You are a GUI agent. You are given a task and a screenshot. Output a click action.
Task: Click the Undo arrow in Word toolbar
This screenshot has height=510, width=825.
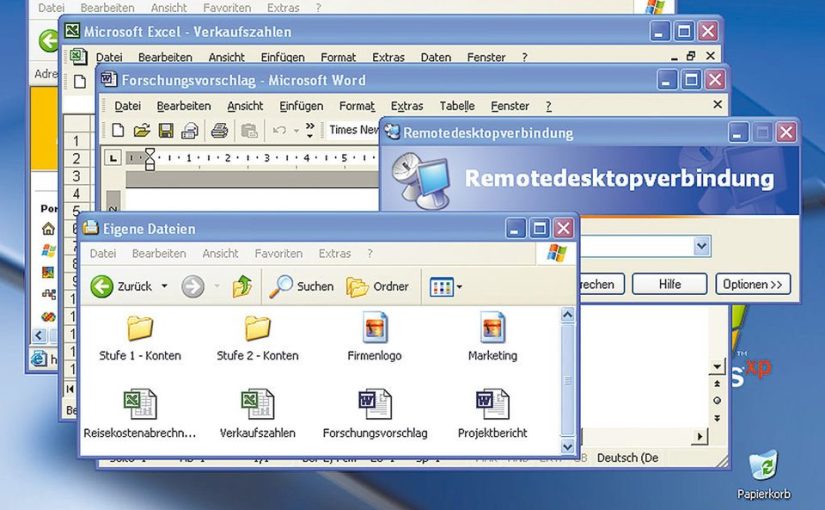(x=279, y=130)
